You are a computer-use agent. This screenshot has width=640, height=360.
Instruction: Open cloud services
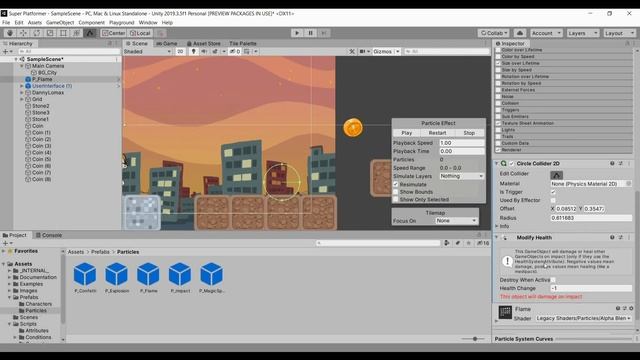pos(520,33)
